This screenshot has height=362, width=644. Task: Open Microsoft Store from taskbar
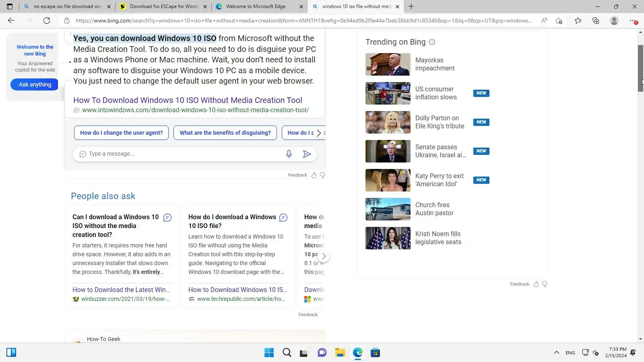tap(376, 353)
